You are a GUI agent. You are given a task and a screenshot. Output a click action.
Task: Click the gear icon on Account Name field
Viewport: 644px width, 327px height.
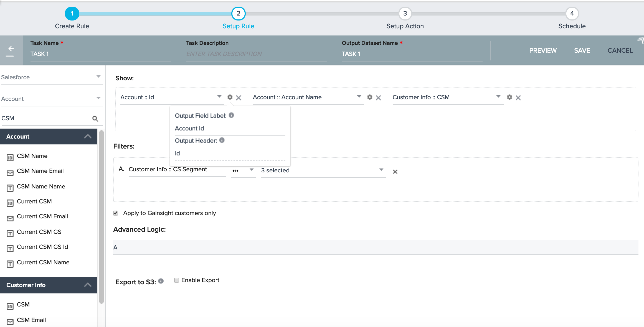pyautogui.click(x=369, y=97)
